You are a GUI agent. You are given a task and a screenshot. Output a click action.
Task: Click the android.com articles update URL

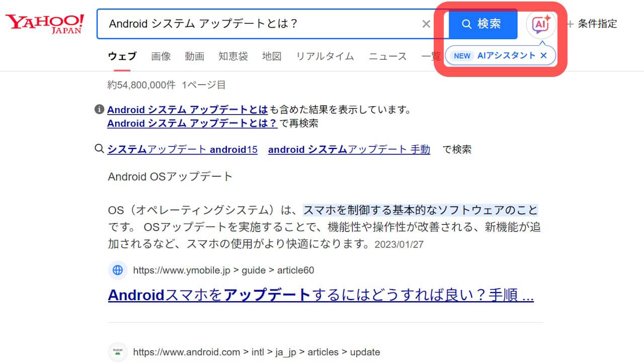tap(257, 352)
